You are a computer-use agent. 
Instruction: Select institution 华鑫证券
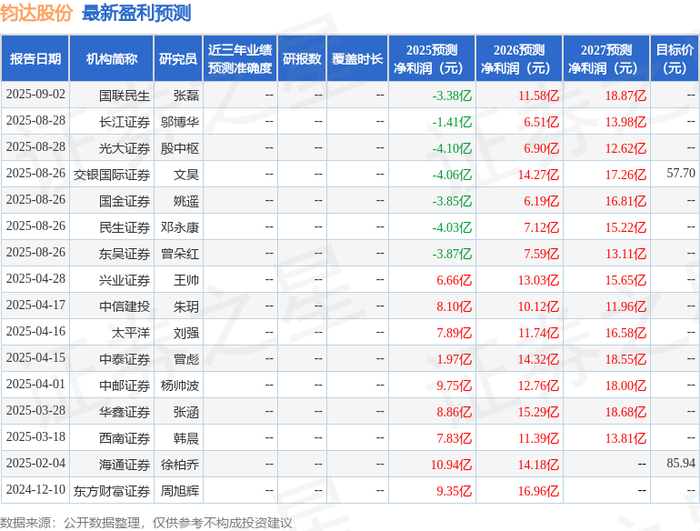click(x=124, y=411)
